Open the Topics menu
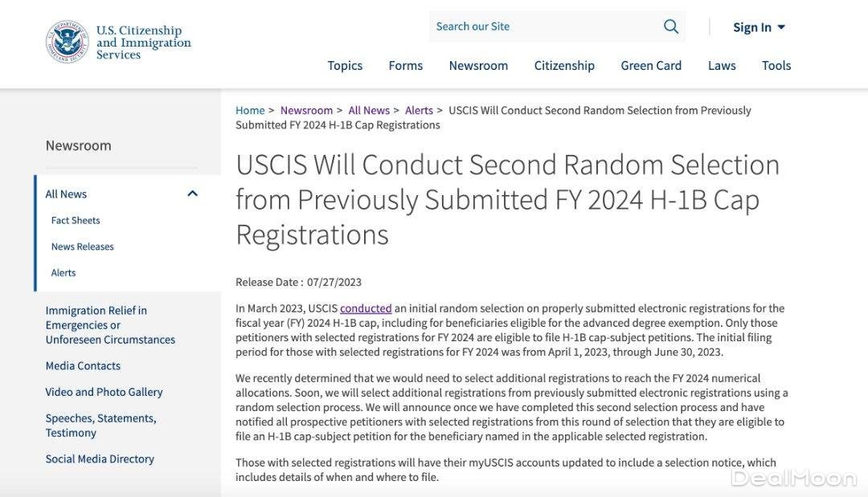This screenshot has width=868, height=497. pyautogui.click(x=345, y=65)
